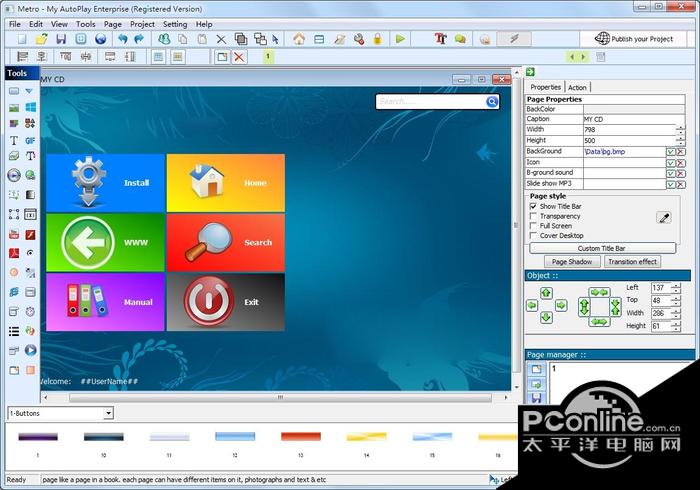
Task: Select the red button style 13
Action: pyautogui.click(x=301, y=436)
